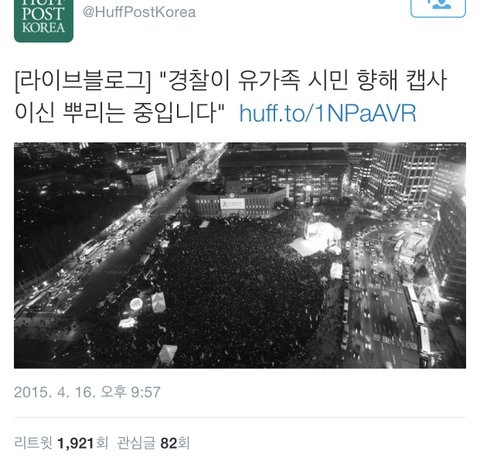This screenshot has height=458, width=480.
Task: Tap the 관심글 label
Action: click(x=136, y=443)
